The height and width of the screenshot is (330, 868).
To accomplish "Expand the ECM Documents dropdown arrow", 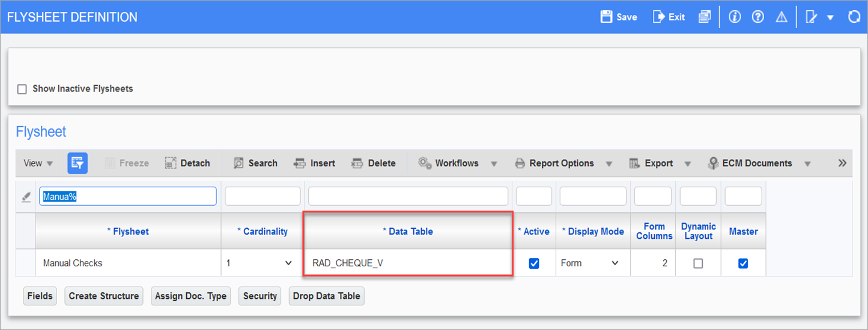I will 807,164.
